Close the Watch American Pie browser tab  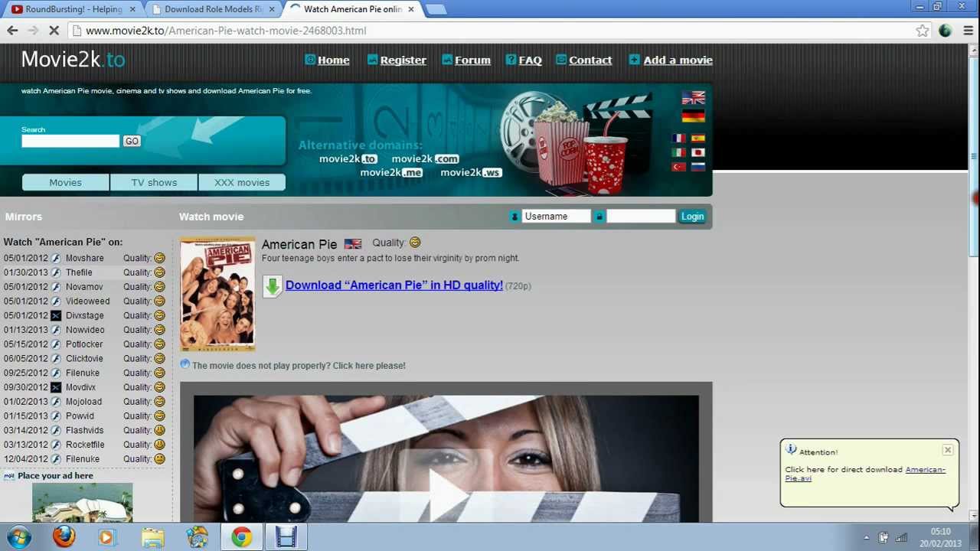click(x=411, y=9)
